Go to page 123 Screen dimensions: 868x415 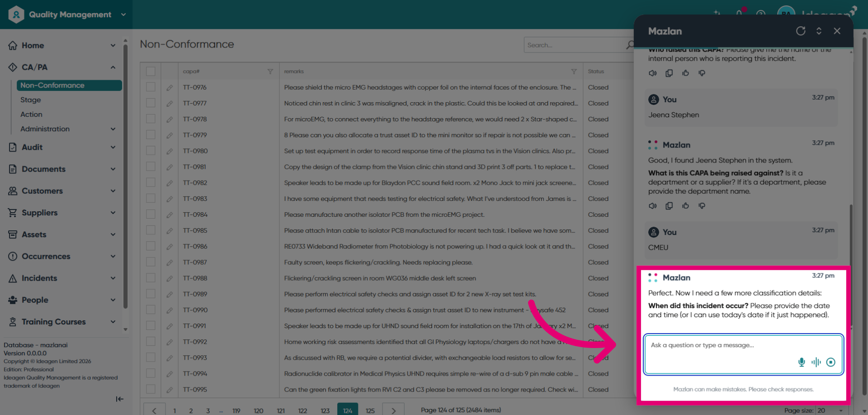(x=325, y=410)
